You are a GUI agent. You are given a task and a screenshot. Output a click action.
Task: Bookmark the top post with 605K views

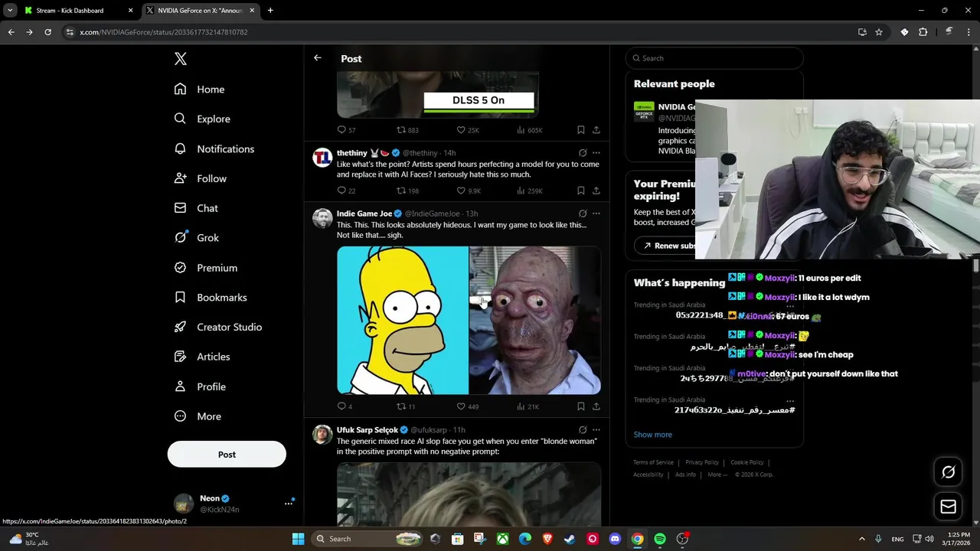point(580,130)
